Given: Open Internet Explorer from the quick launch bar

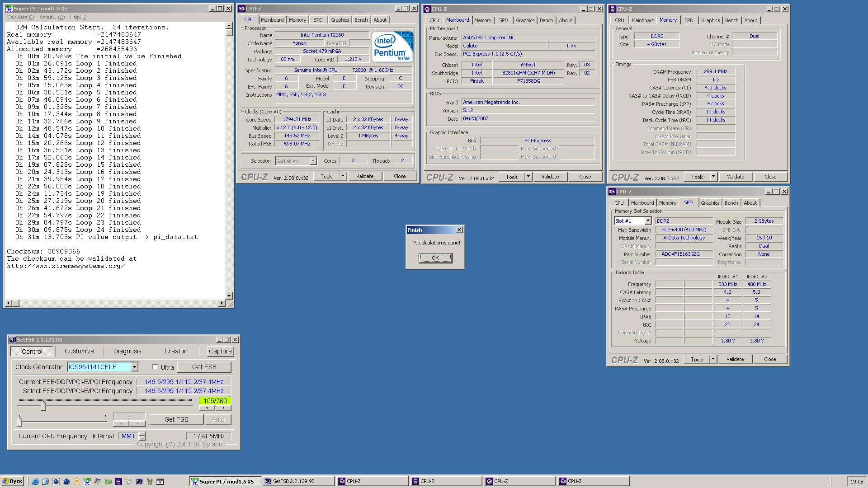Looking at the screenshot, I should click(x=35, y=482).
